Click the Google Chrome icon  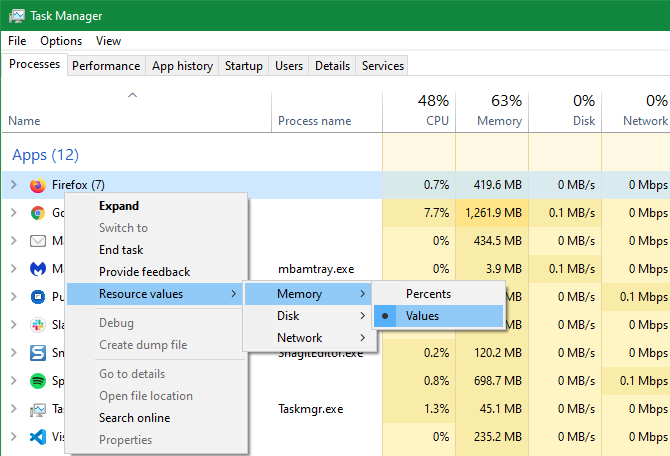point(38,213)
